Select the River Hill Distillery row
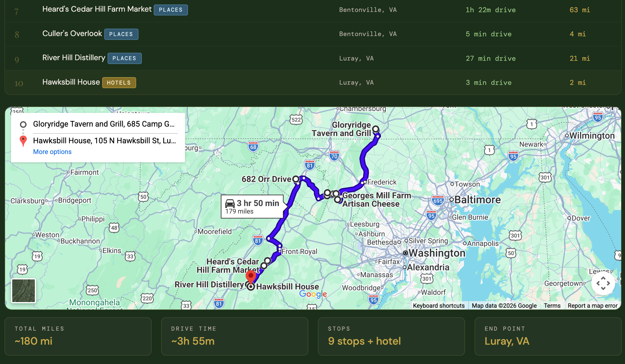 pos(313,58)
